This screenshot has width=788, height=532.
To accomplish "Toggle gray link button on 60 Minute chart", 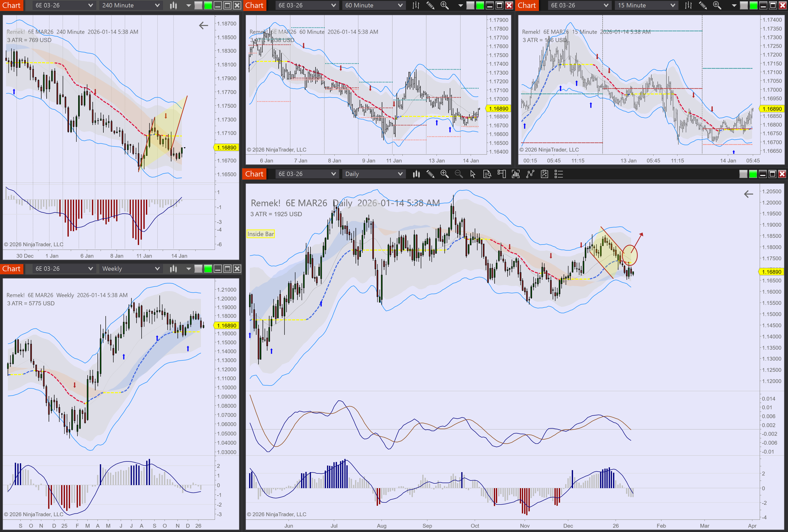I will click(470, 5).
